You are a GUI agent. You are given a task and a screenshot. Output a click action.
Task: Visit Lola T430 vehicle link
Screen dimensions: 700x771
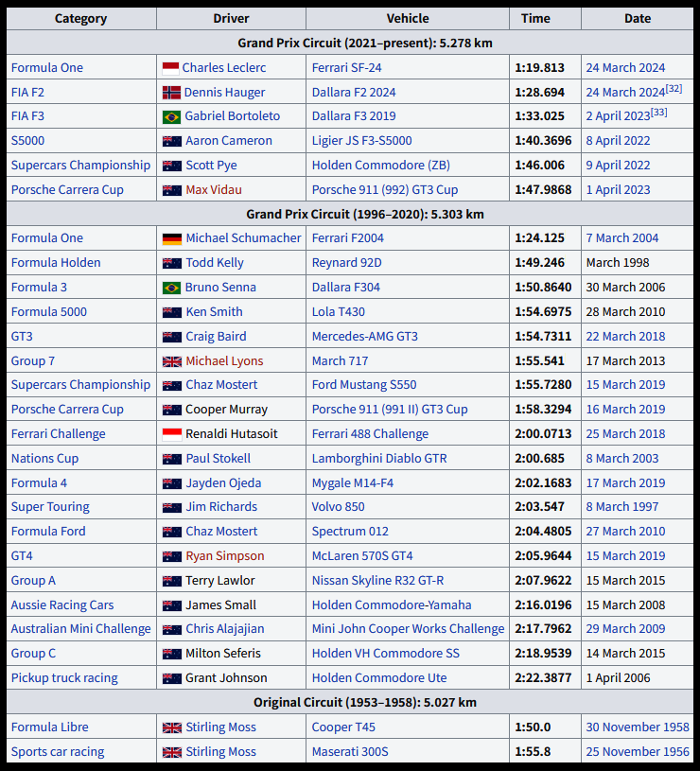click(x=339, y=312)
